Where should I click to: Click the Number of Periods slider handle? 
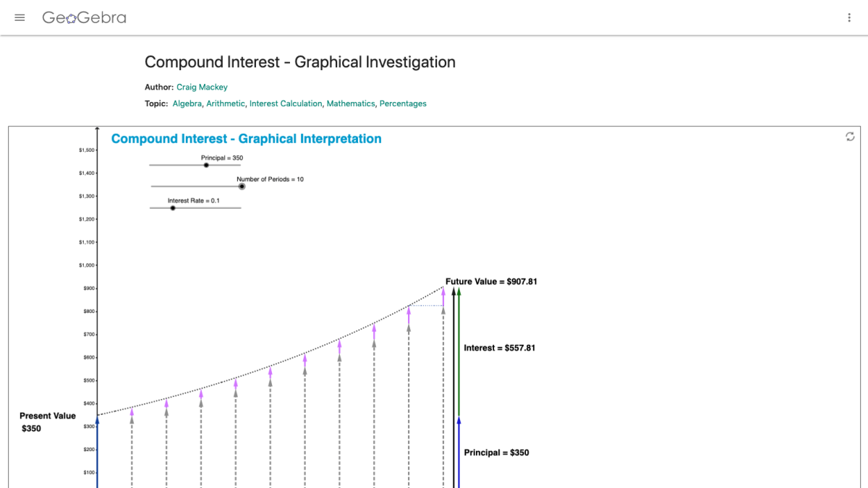242,186
